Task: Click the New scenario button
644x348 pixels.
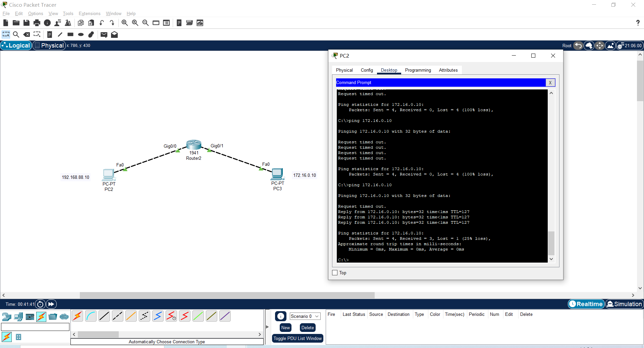Action: coord(285,328)
